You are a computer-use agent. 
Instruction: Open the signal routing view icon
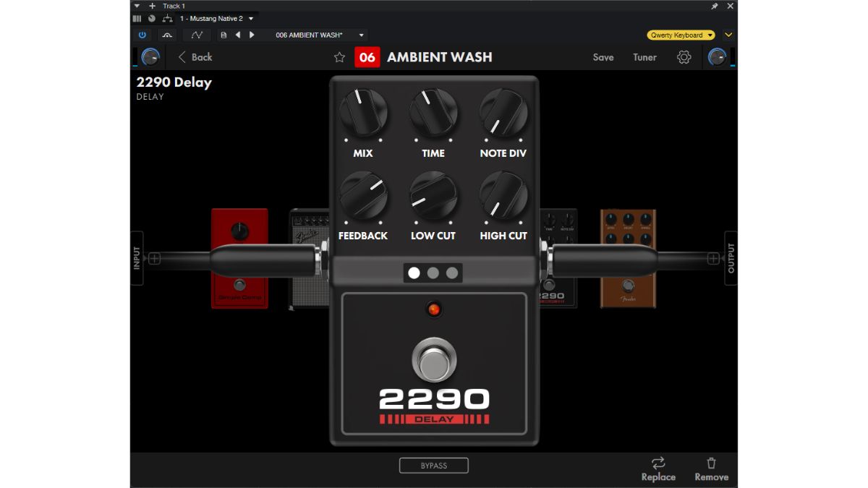[x=168, y=18]
